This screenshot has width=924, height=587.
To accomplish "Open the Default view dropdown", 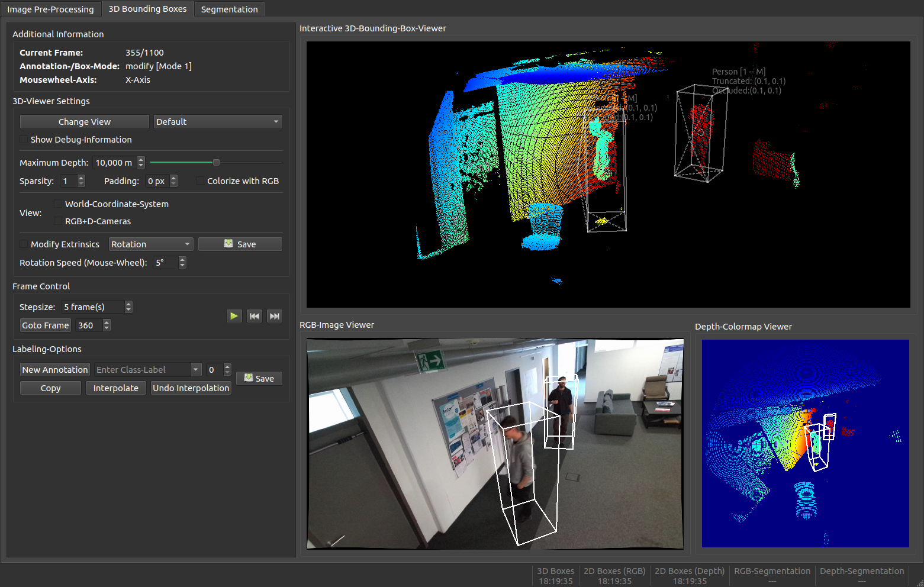I will [x=218, y=122].
